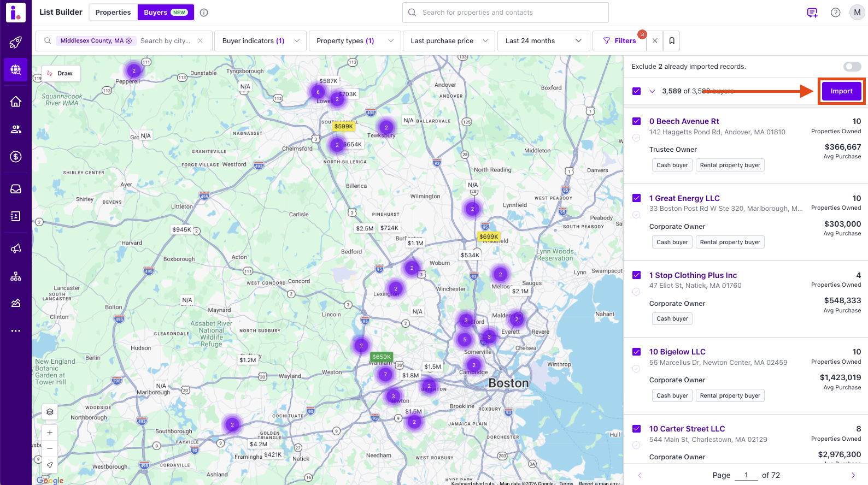Open the inbox icon in sidebar
This screenshot has height=485, width=868.
point(16,189)
